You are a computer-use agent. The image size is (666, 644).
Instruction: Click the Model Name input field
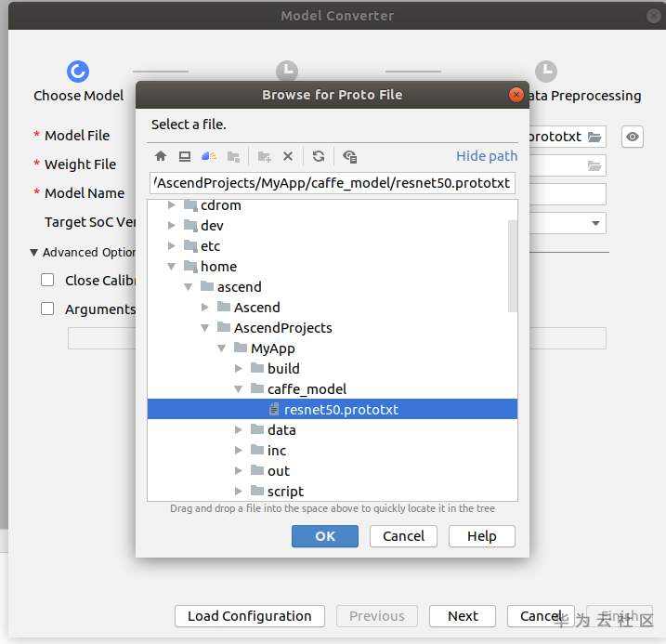[x=568, y=194]
